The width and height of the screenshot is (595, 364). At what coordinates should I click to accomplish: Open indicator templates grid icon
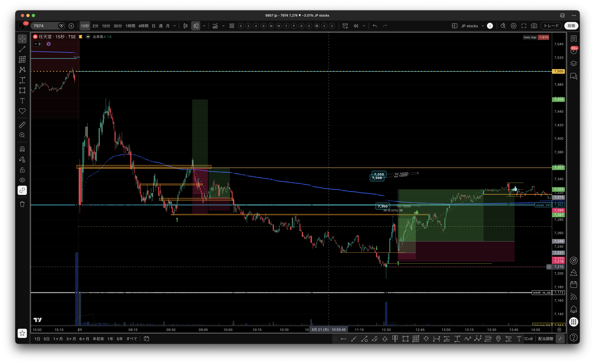(232, 26)
